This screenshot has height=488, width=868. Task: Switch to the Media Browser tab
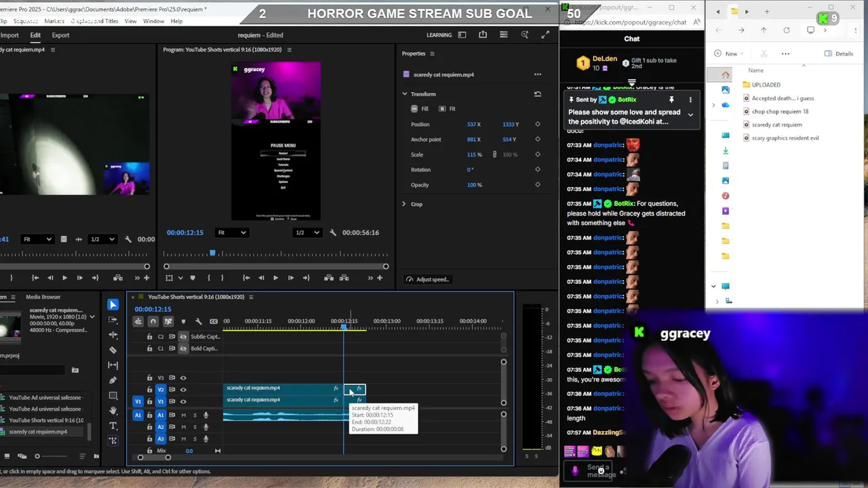tap(43, 297)
